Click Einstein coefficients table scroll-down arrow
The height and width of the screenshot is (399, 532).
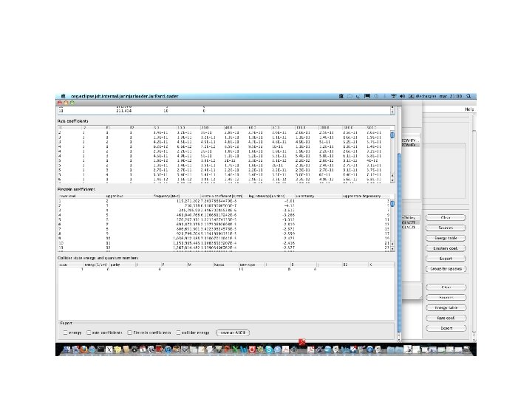(x=392, y=249)
